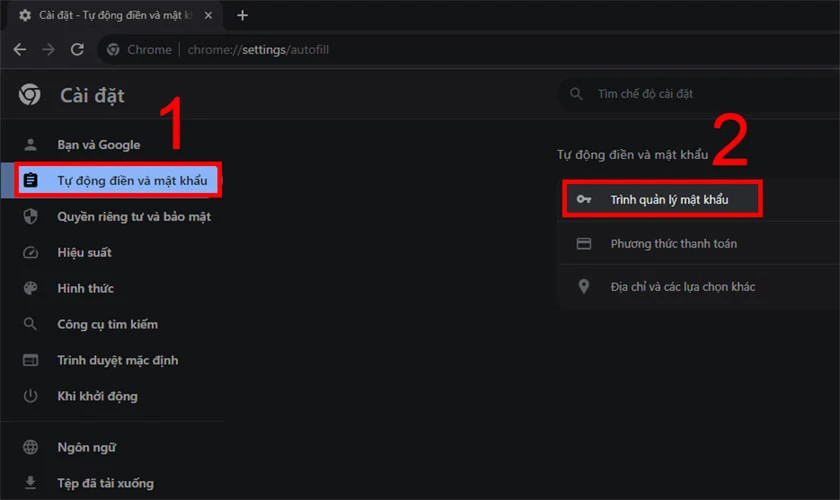
Task: Reload the page with the refresh button
Action: coord(76,49)
